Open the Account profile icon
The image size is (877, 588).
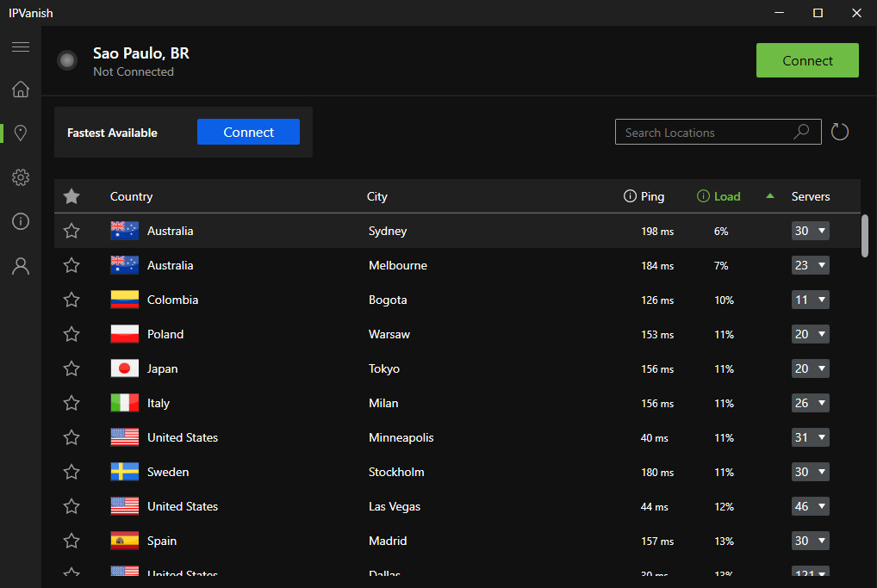pyautogui.click(x=21, y=266)
